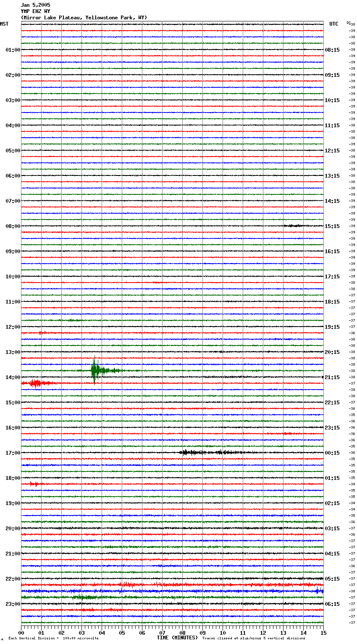Click the 09:15 UTC time label
This screenshot has height=644, width=357.
click(x=332, y=75)
